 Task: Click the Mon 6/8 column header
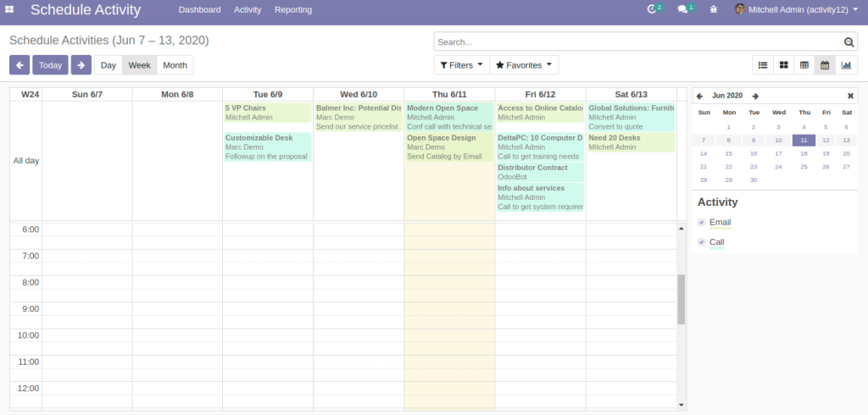pyautogui.click(x=178, y=95)
